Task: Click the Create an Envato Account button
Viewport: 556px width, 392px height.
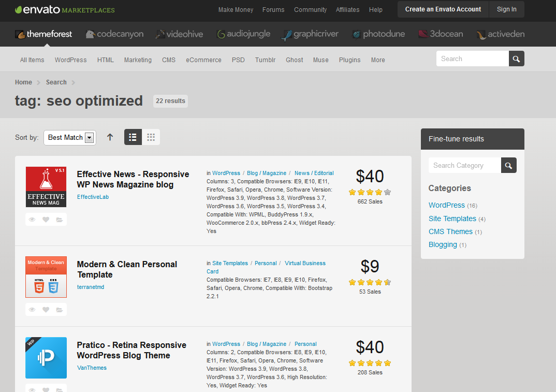Action: click(443, 9)
